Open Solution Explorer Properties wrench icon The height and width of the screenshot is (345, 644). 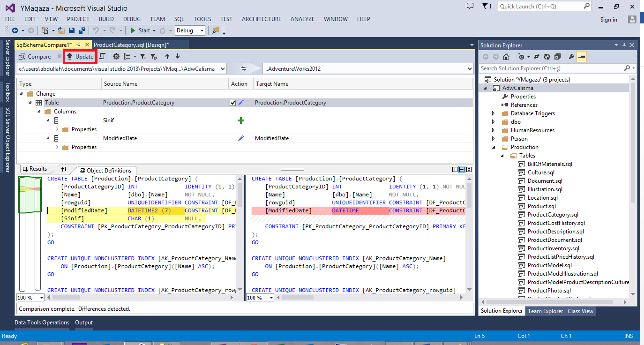tap(571, 57)
